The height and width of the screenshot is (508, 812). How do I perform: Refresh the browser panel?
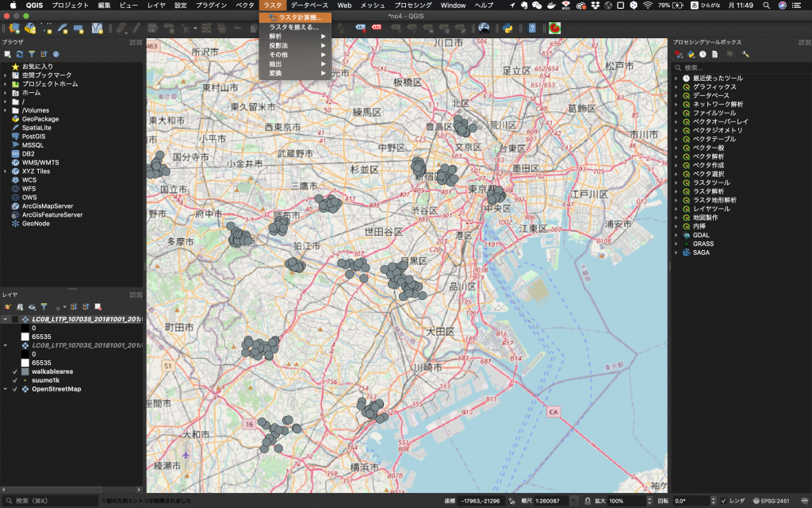pos(20,54)
